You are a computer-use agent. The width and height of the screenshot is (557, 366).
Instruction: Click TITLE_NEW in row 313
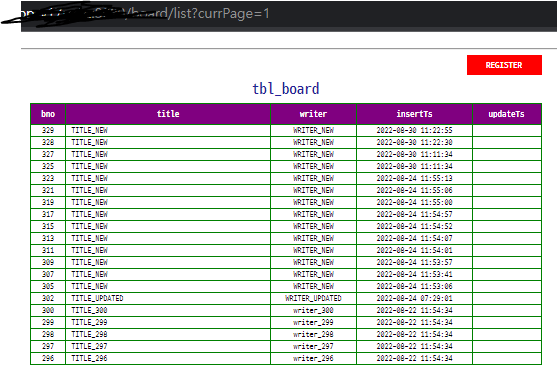pyautogui.click(x=90, y=238)
